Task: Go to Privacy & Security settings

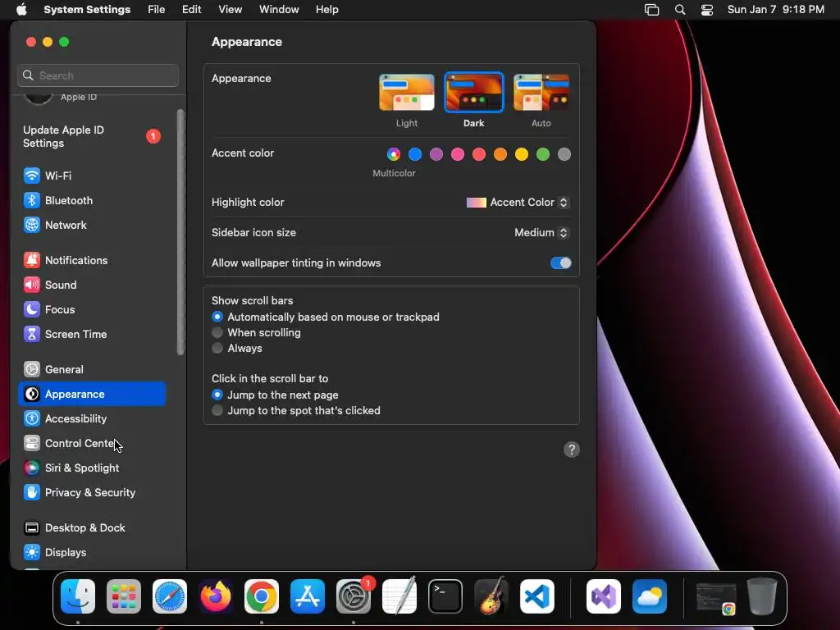Action: pyautogui.click(x=92, y=493)
